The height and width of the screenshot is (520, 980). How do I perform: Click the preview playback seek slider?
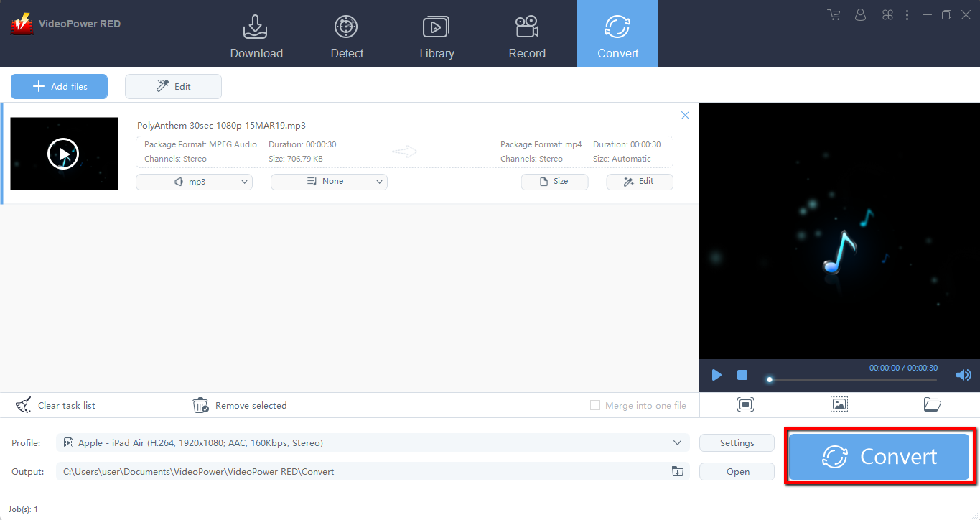point(853,379)
